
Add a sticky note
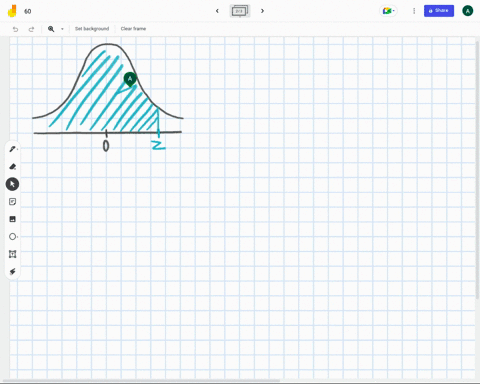point(13,202)
